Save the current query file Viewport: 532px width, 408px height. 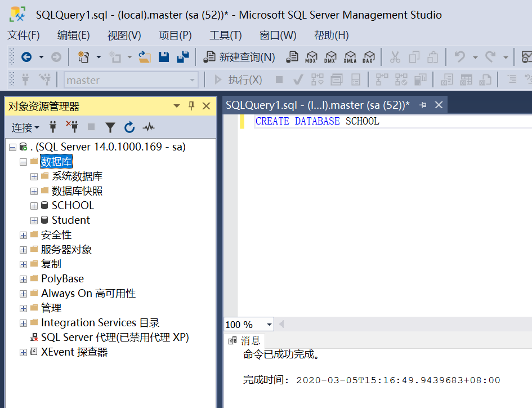pos(164,57)
